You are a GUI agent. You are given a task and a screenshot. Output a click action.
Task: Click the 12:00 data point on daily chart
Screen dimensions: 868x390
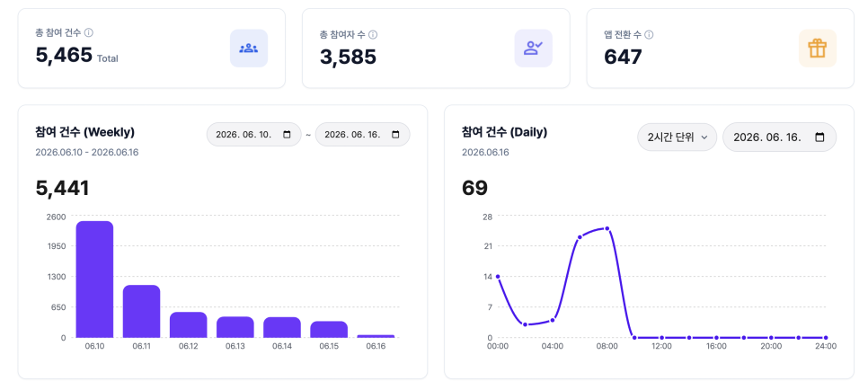[x=661, y=337]
